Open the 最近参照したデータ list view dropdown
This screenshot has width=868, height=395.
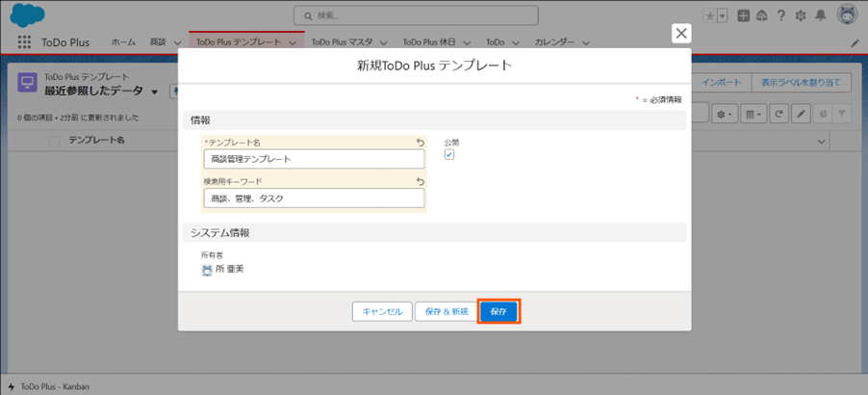pyautogui.click(x=154, y=92)
